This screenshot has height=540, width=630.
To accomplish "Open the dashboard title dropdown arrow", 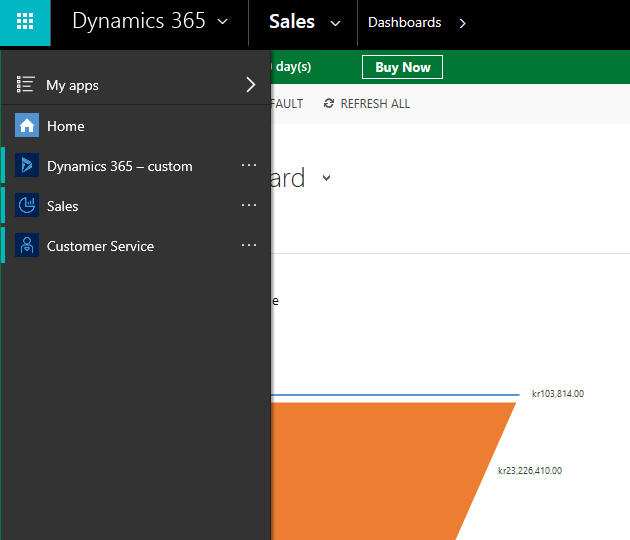I will [x=326, y=179].
